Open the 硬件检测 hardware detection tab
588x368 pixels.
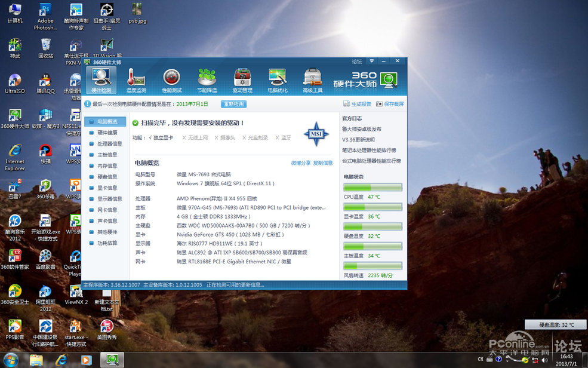101,80
